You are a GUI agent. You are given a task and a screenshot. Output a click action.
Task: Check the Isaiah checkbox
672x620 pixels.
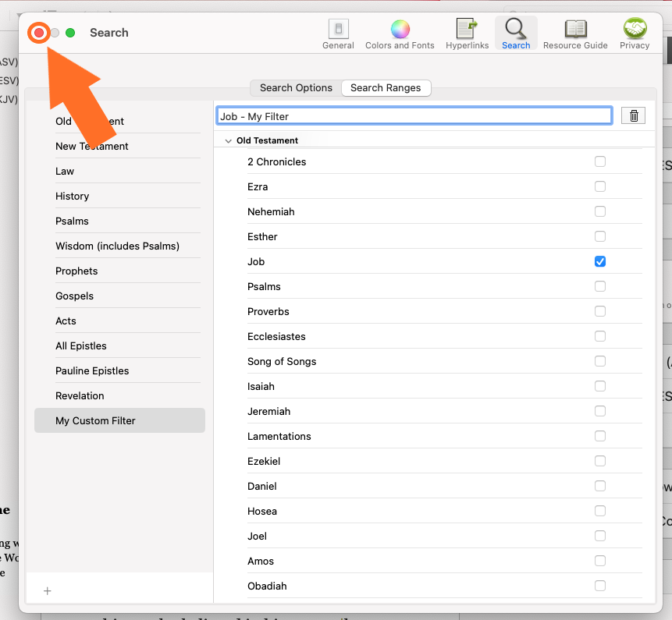(600, 387)
